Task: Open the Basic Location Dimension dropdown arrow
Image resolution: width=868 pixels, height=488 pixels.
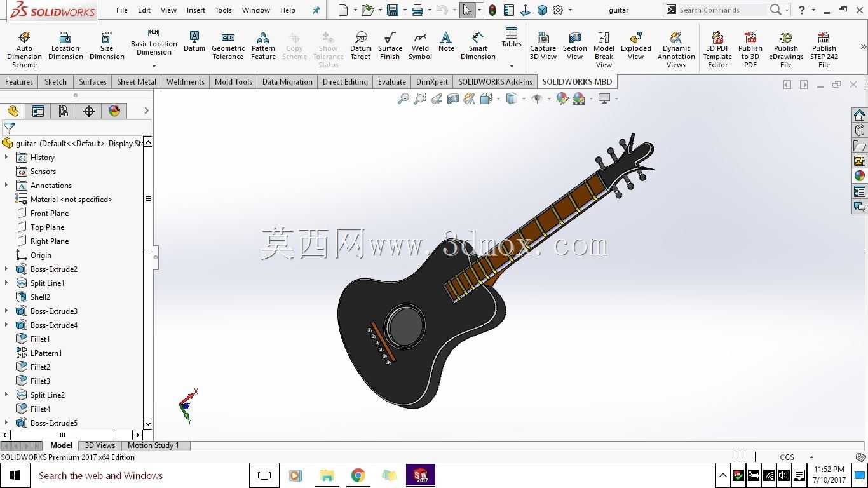Action: pos(154,65)
